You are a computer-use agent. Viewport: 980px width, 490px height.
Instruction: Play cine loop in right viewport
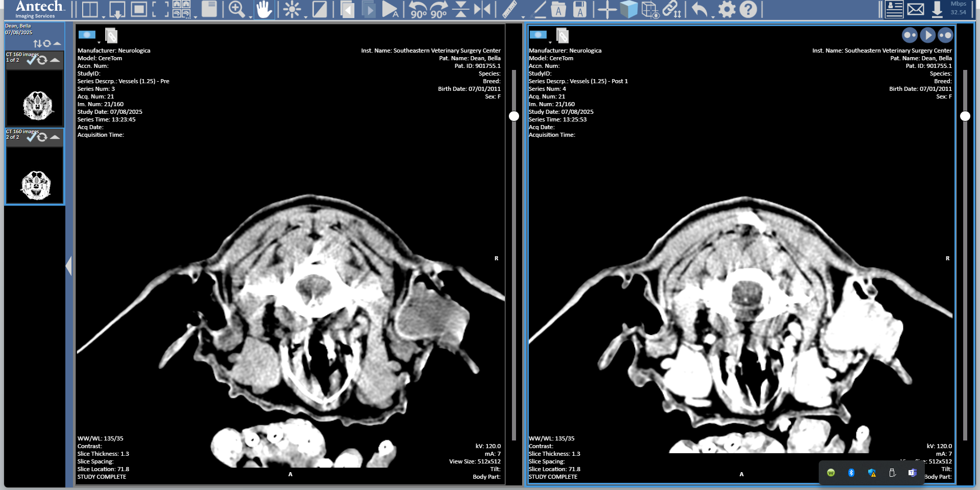pos(927,35)
